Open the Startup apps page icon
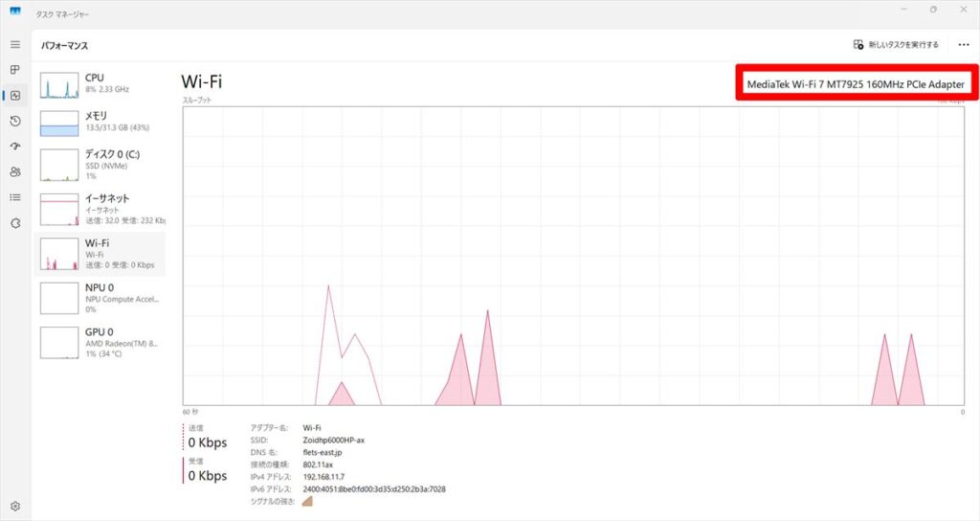Screen dimensions: 980x521 (14, 147)
